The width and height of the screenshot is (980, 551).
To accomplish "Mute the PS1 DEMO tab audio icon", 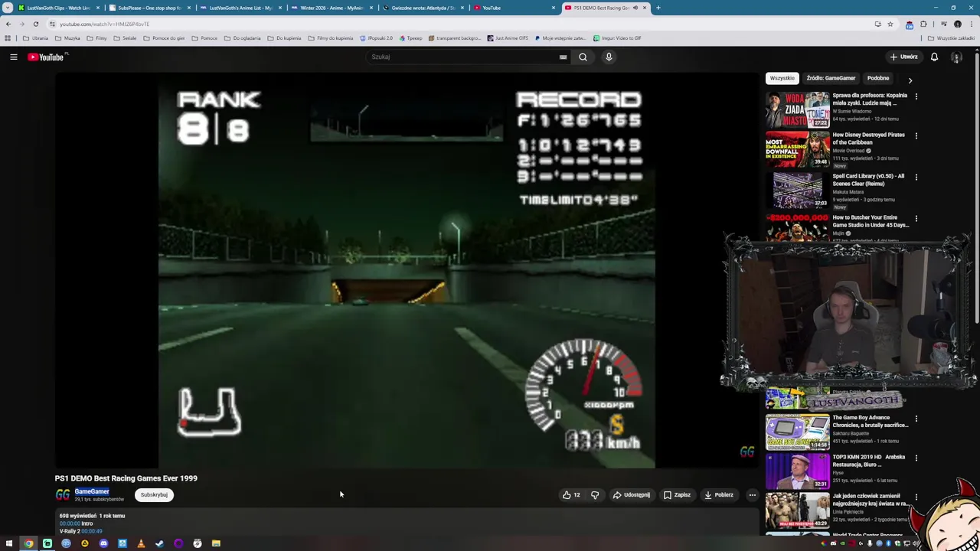I will coord(635,8).
